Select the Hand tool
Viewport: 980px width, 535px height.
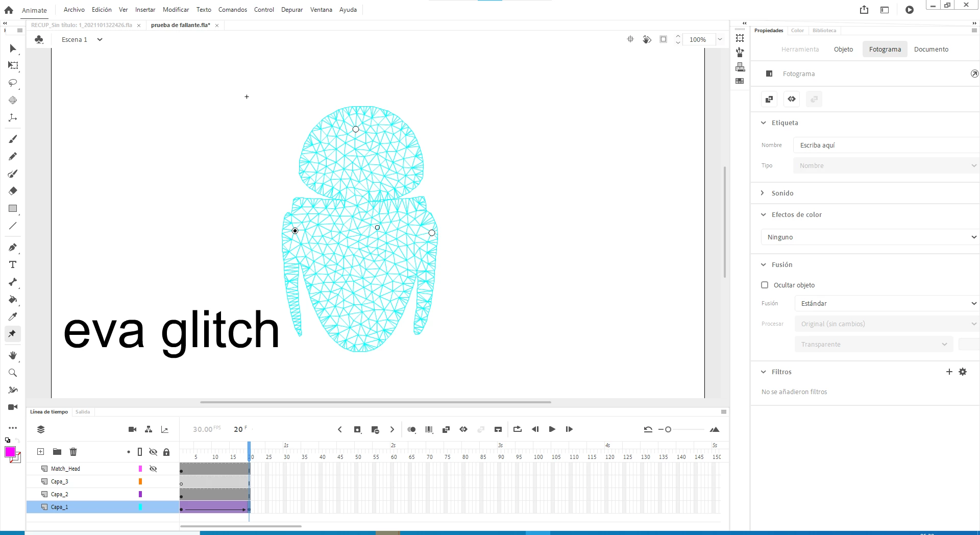(13, 355)
